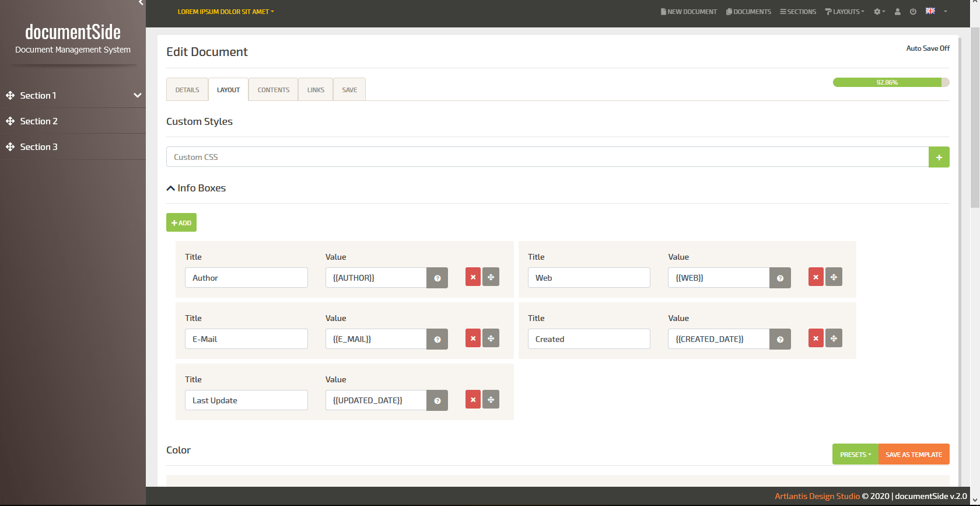
Task: Click the user profile icon
Action: pyautogui.click(x=898, y=12)
